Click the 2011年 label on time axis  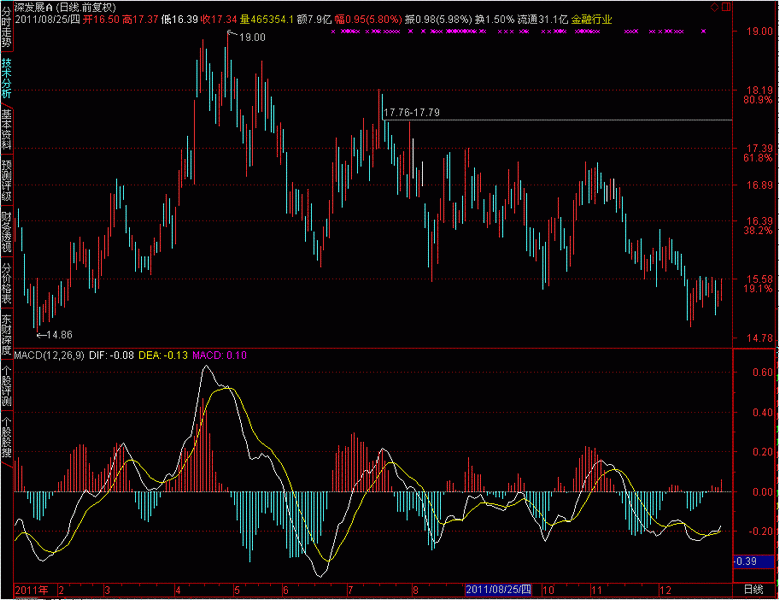tap(33, 591)
